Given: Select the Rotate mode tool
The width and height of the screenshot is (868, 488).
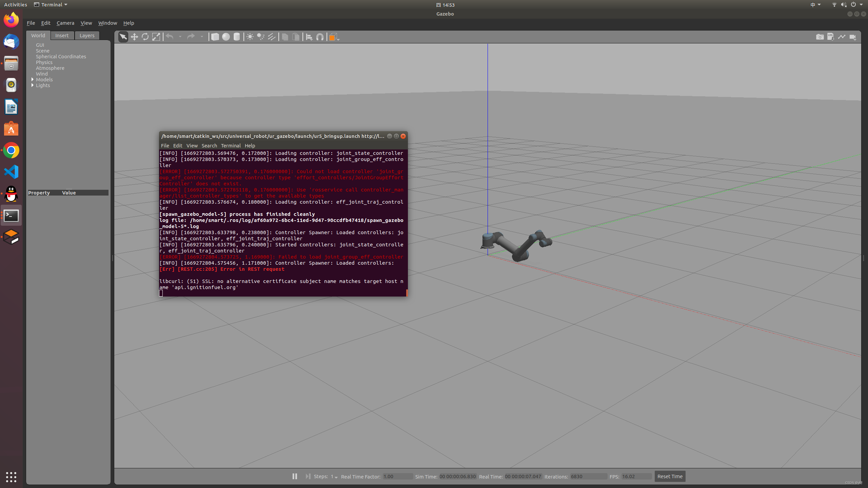Looking at the screenshot, I should tap(145, 37).
